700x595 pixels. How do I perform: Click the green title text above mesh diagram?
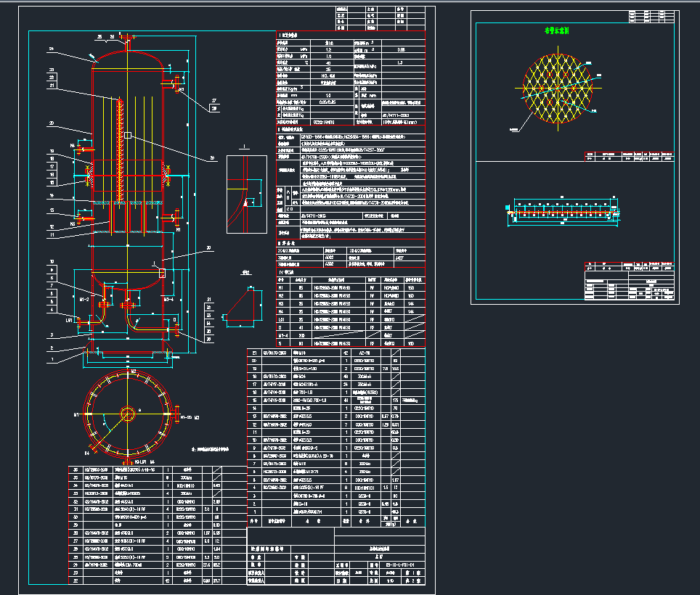(x=558, y=32)
